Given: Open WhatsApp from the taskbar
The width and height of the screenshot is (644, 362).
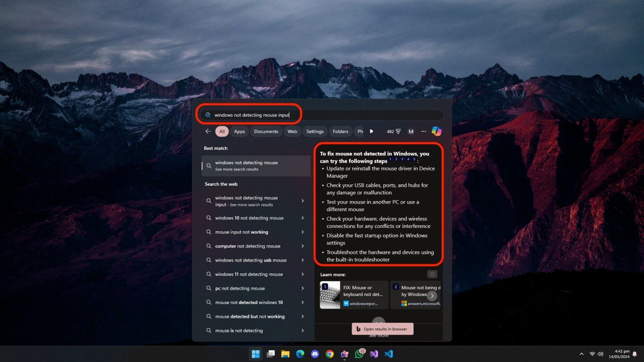Looking at the screenshot, I should click(359, 354).
